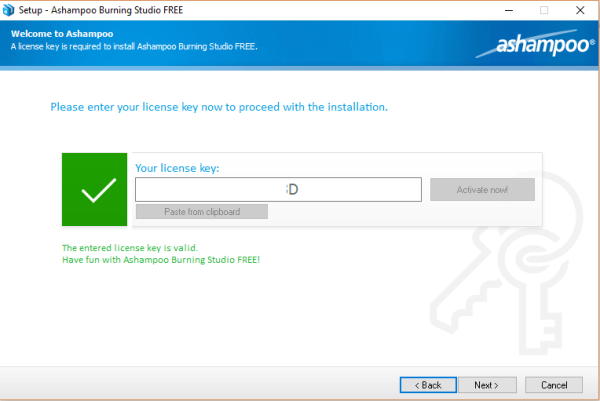Click 'Have fun with Ashampoo Burning Studio FREE!' text
The width and height of the screenshot is (600, 401).
coord(161,260)
